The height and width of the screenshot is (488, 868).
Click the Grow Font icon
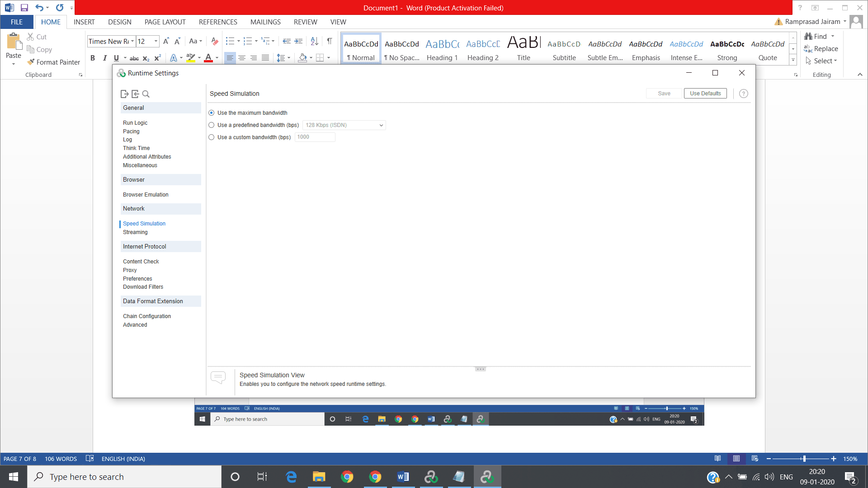pos(166,41)
